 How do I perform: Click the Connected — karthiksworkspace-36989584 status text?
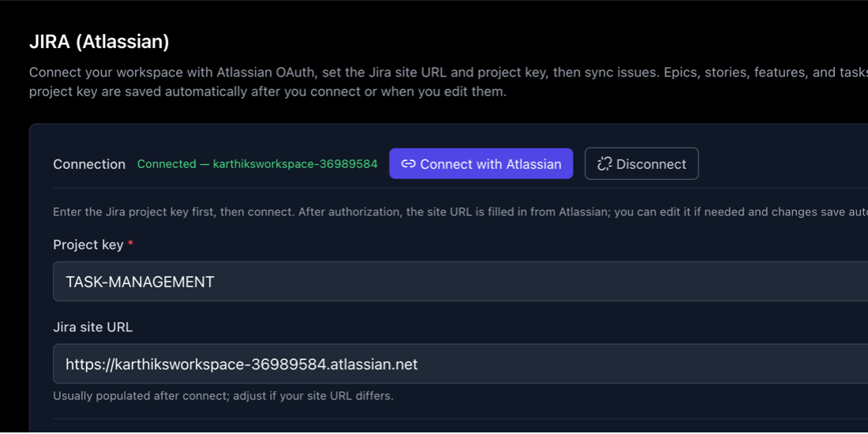257,164
